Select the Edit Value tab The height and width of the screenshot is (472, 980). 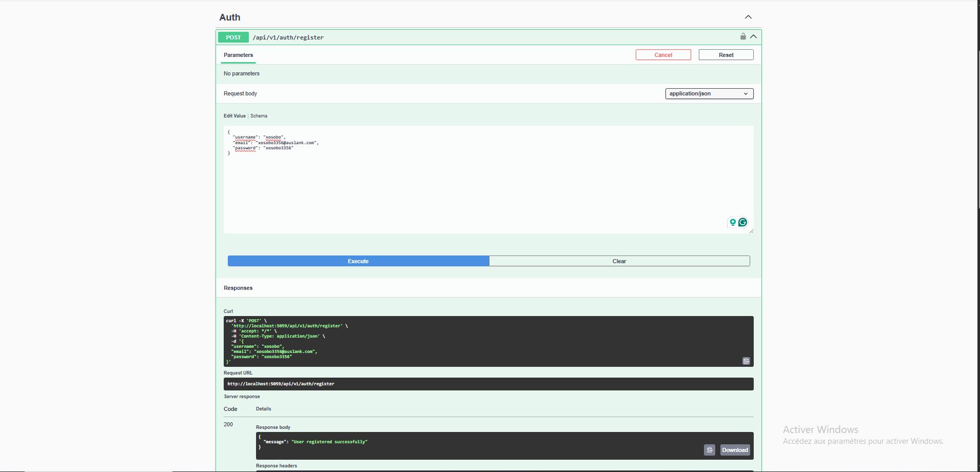(x=234, y=116)
